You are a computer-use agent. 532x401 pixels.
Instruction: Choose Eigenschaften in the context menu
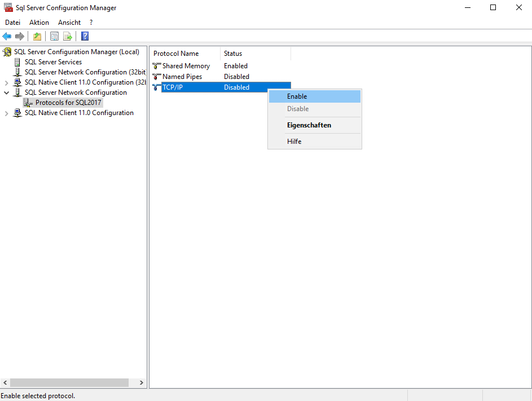(x=315, y=125)
